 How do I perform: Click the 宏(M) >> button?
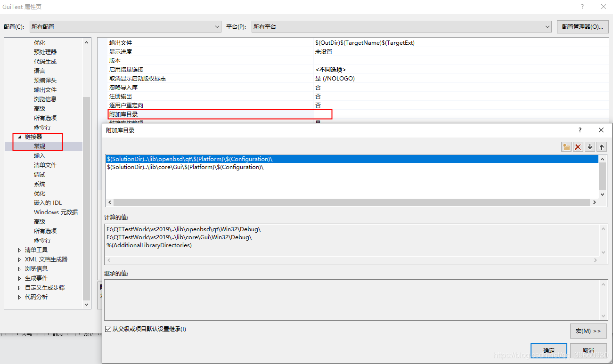pos(588,331)
